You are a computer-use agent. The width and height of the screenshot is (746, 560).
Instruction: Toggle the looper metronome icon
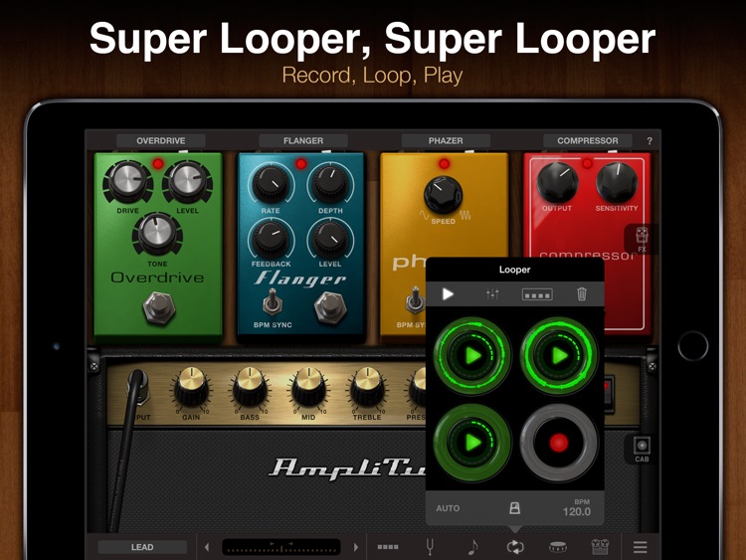[x=514, y=508]
